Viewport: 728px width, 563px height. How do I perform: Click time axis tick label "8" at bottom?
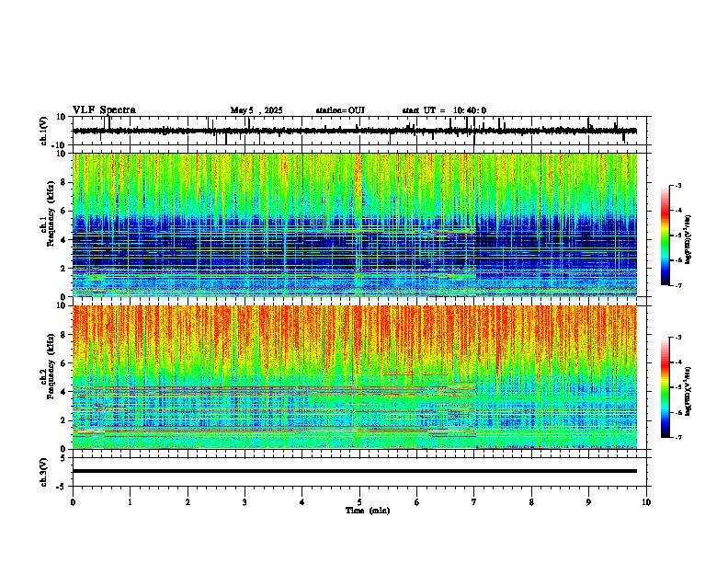click(x=531, y=502)
